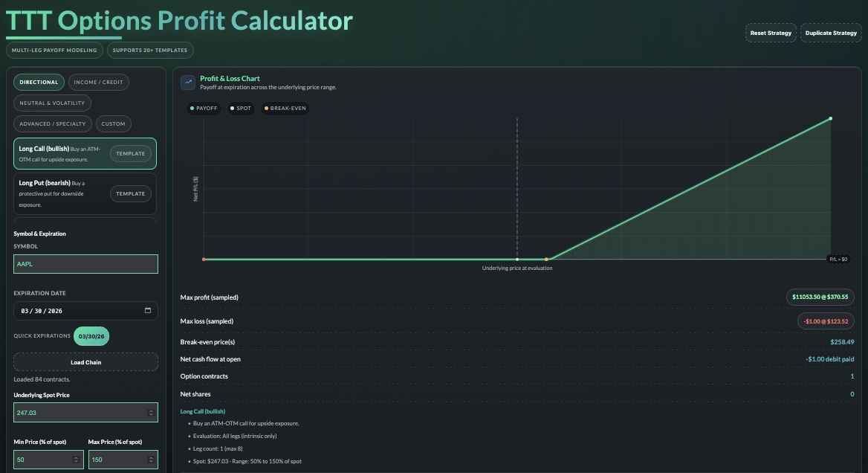This screenshot has width=868, height=473.
Task: Apply the Long Put template button
Action: tap(131, 193)
